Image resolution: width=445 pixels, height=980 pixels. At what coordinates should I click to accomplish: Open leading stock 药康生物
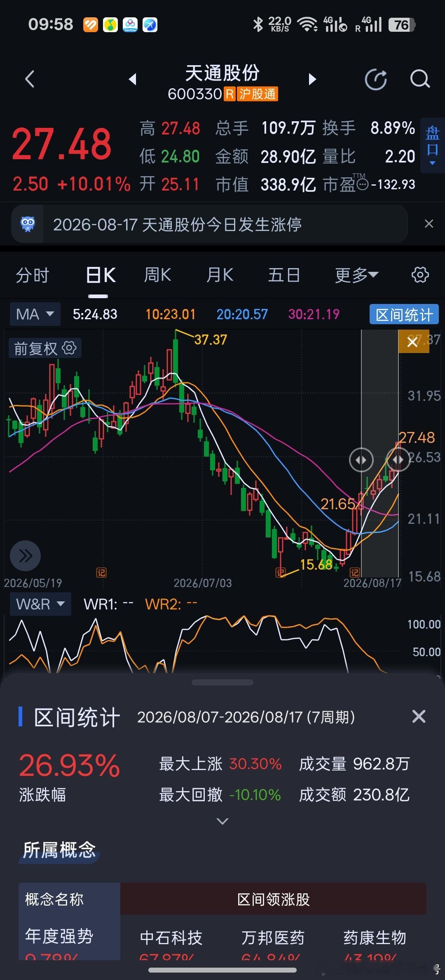pos(375,938)
